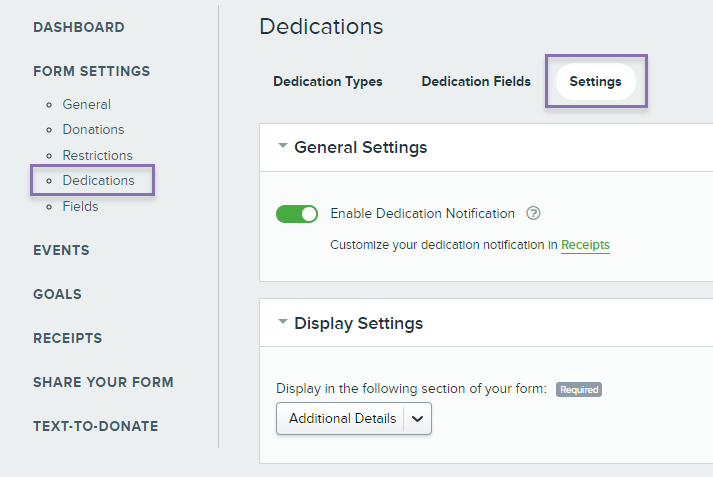Toggle the Enable Dedication Notification switch
Screen dimensions: 713x477
[297, 214]
